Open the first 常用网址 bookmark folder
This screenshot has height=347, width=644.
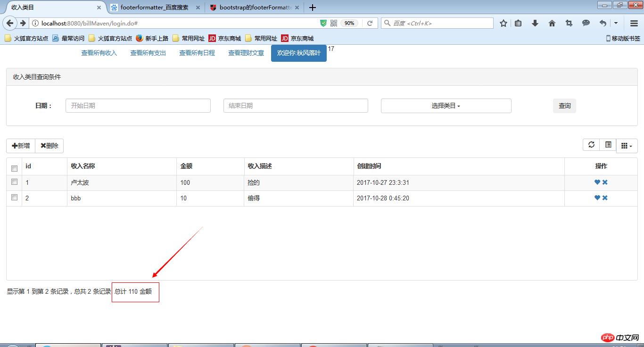[189, 38]
